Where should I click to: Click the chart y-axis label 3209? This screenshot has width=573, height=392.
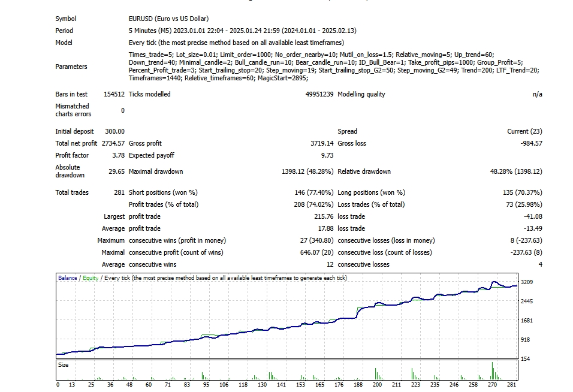[x=527, y=282]
